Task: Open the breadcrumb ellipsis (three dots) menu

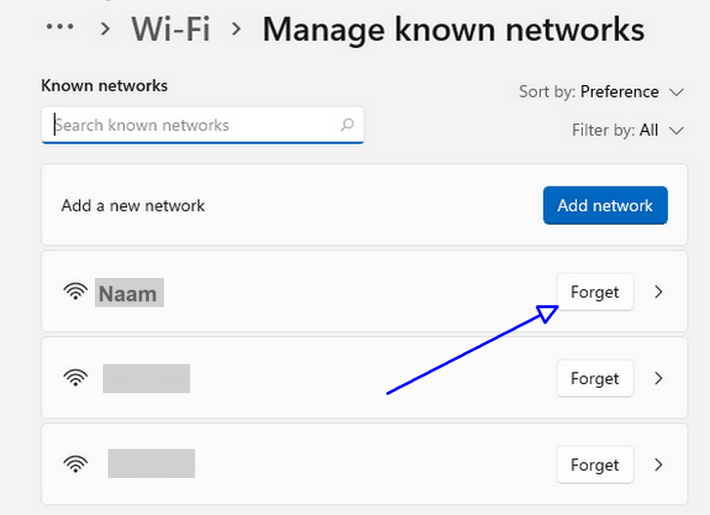Action: [x=60, y=28]
